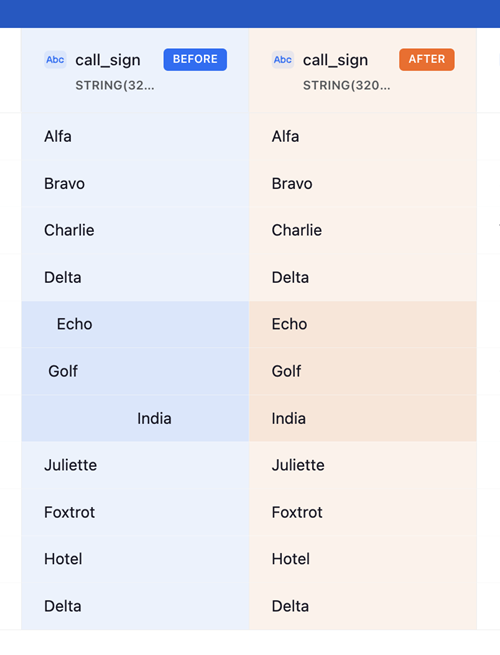The width and height of the screenshot is (500, 655).
Task: Click the Alfa cell in BEFORE column
Action: point(135,137)
